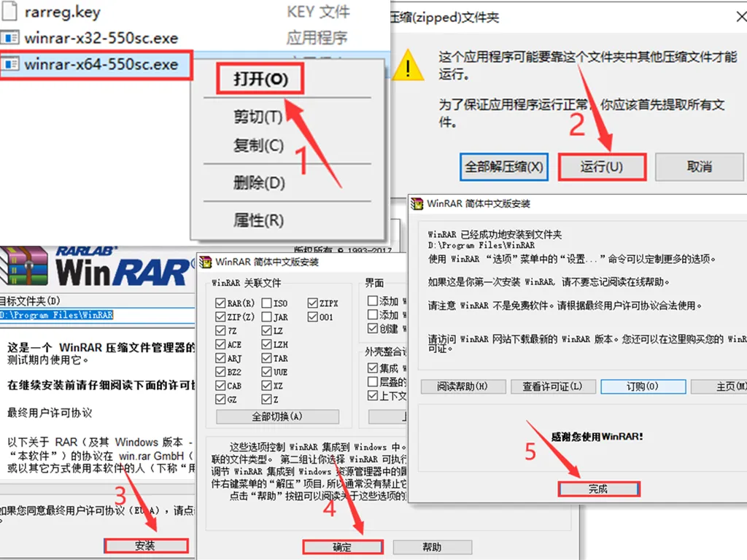Viewport: 747px width, 560px height.
Task: Click the 全部切换(A) toggle all button
Action: pos(277,416)
